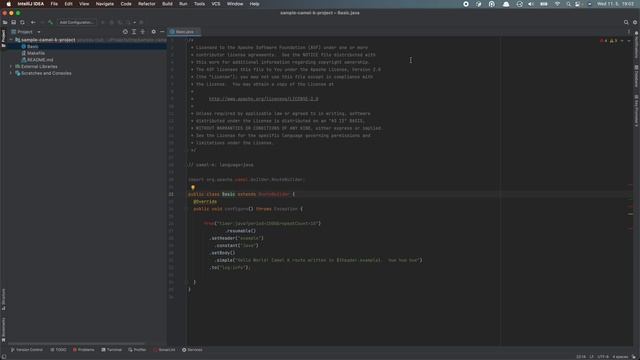Click the yellow intention lightbulb icon
Screen dimensions: 640x360
pyautogui.click(x=193, y=188)
